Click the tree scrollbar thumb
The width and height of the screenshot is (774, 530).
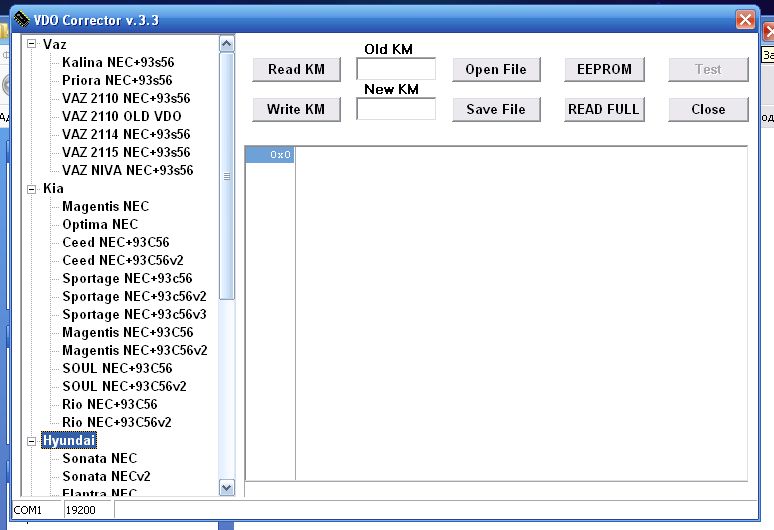coord(227,176)
